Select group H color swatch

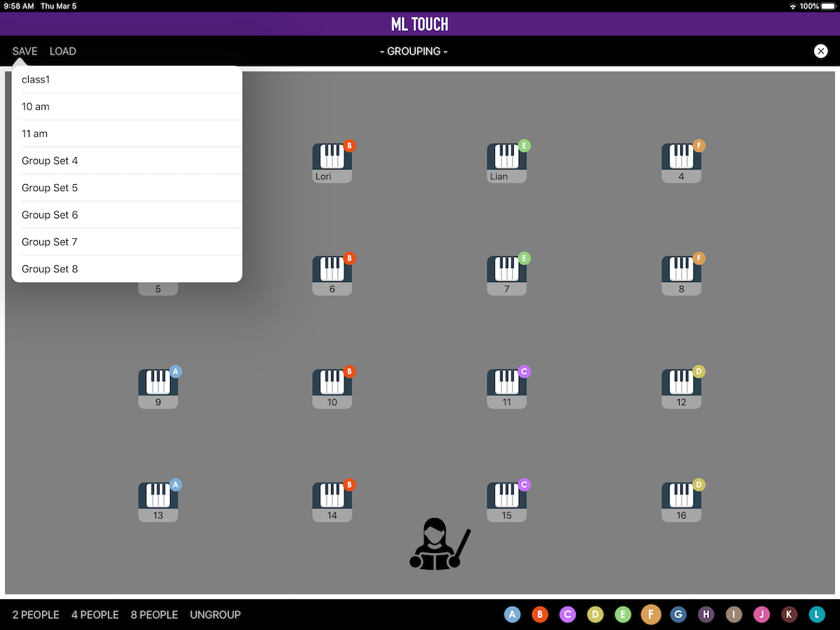[706, 615]
